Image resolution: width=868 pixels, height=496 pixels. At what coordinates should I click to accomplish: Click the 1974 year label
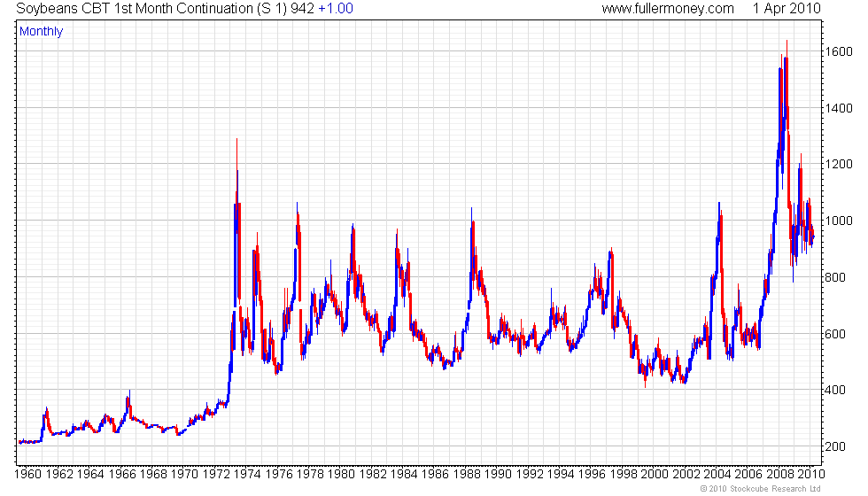(x=247, y=475)
